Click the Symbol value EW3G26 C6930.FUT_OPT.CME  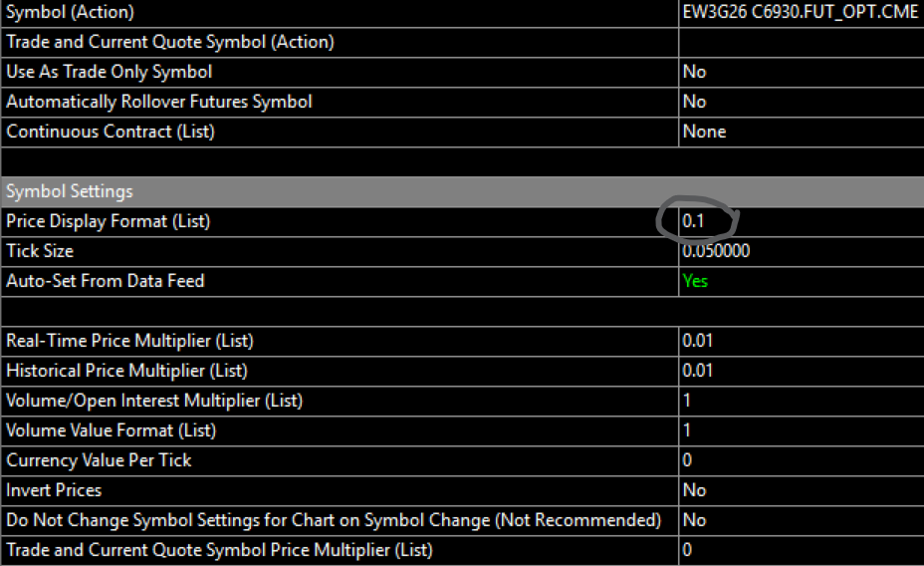click(800, 13)
